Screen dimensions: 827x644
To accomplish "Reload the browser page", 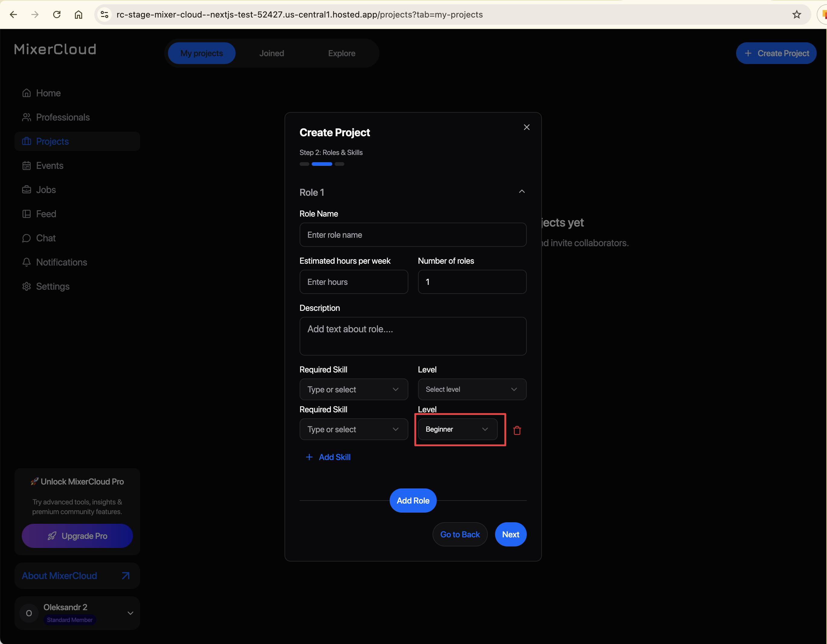I will pos(57,14).
